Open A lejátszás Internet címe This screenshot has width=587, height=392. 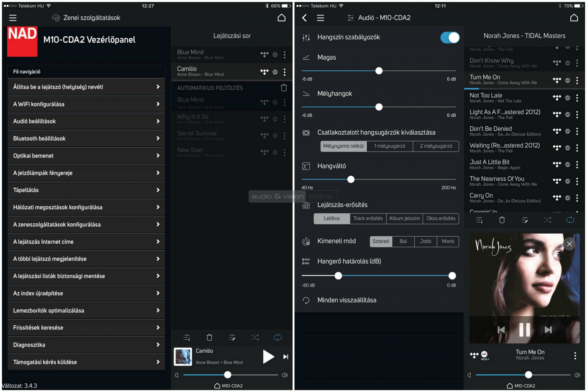86,242
